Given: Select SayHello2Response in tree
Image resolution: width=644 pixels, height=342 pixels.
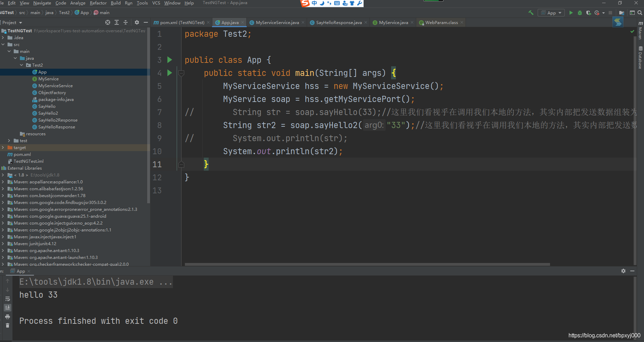Looking at the screenshot, I should 58,120.
